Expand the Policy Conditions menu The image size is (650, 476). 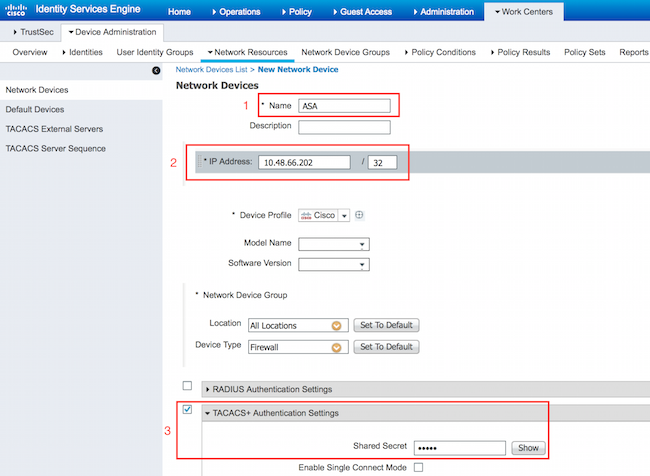coord(440,52)
